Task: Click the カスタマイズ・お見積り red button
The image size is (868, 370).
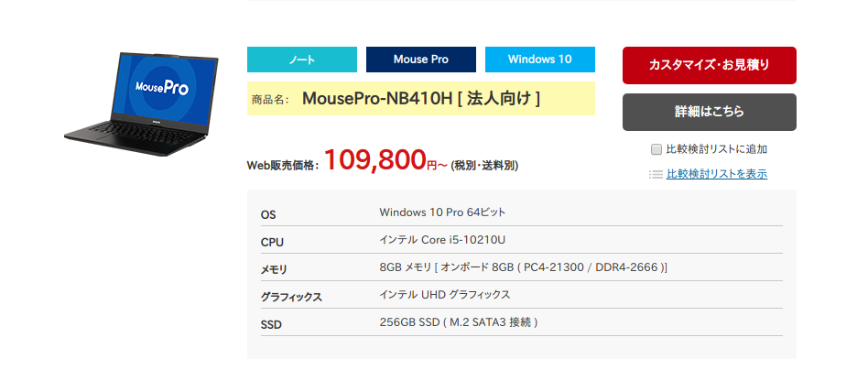Action: (x=710, y=65)
